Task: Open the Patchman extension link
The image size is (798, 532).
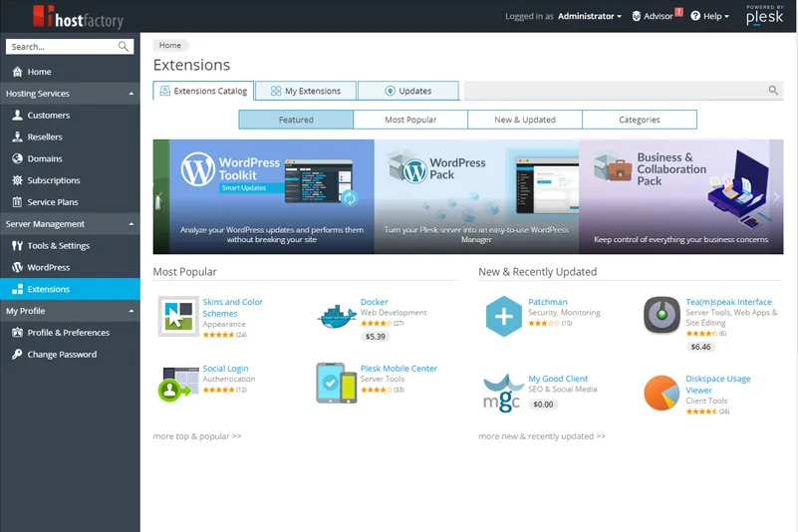Action: 548,302
